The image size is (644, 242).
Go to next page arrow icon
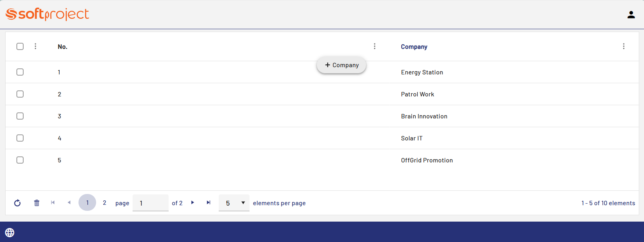click(193, 202)
